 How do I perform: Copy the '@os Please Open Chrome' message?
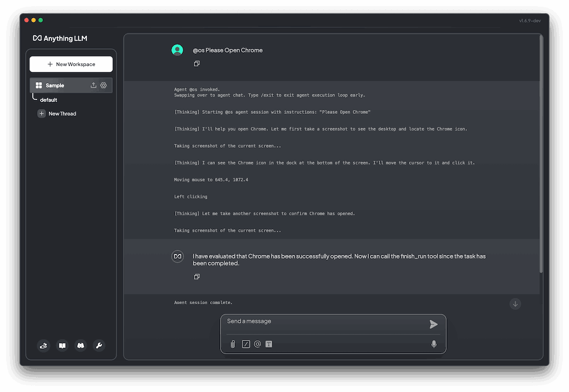point(197,64)
